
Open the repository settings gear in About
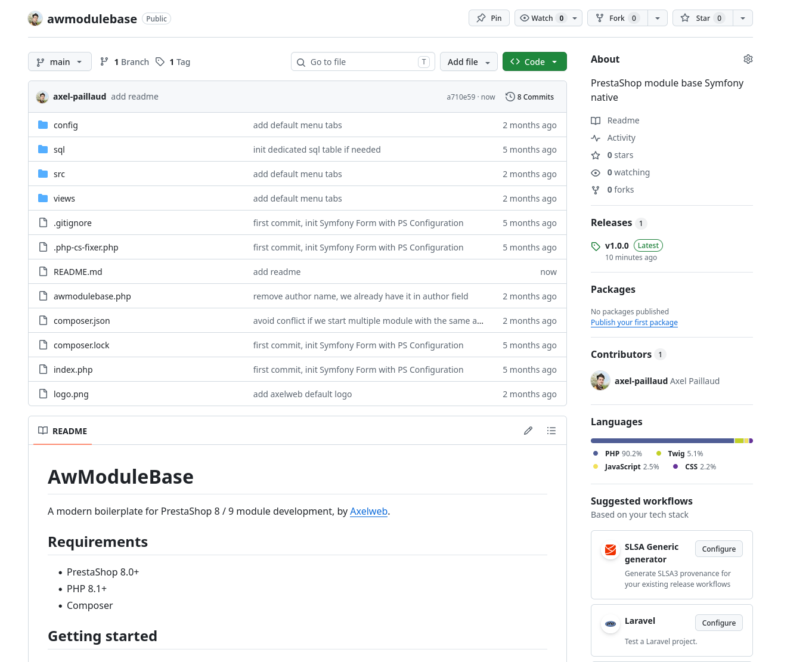(748, 59)
